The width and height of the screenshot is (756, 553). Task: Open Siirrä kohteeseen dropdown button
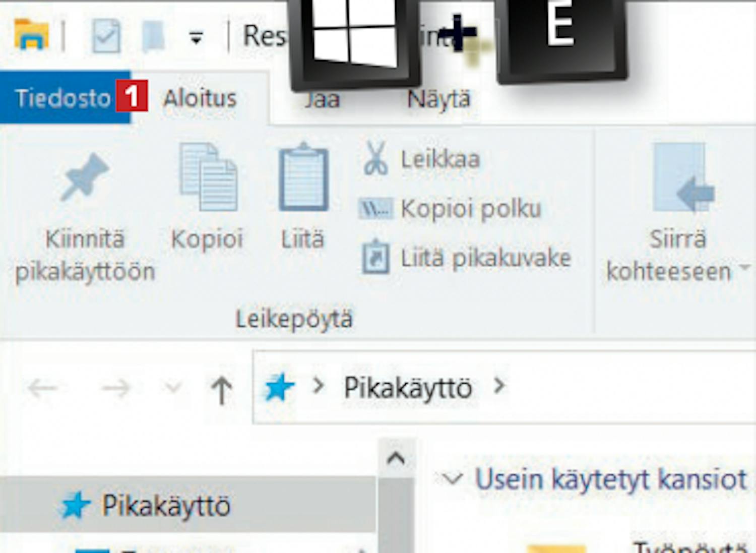pos(678,212)
